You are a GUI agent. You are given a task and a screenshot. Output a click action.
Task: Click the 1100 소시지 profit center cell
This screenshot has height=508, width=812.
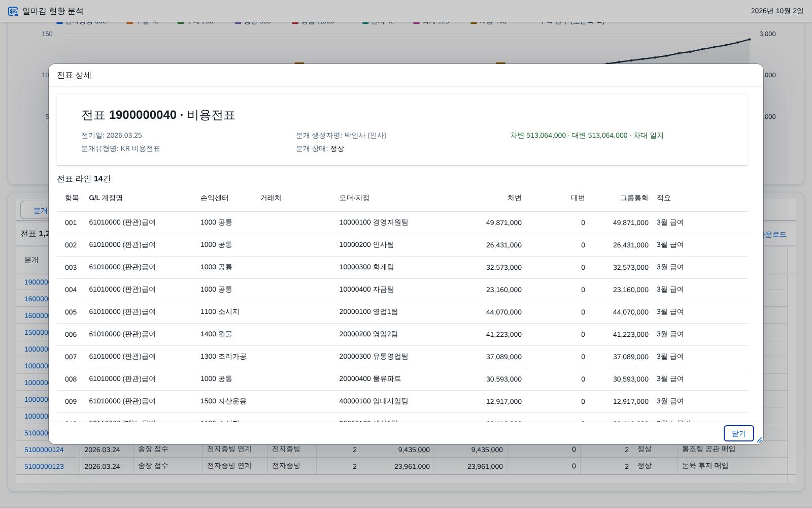click(x=220, y=312)
